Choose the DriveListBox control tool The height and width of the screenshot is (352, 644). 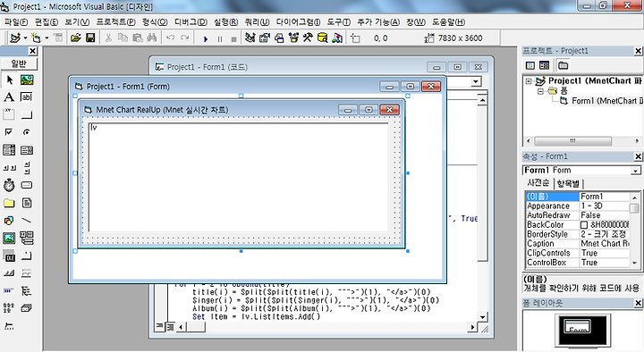tap(27, 185)
